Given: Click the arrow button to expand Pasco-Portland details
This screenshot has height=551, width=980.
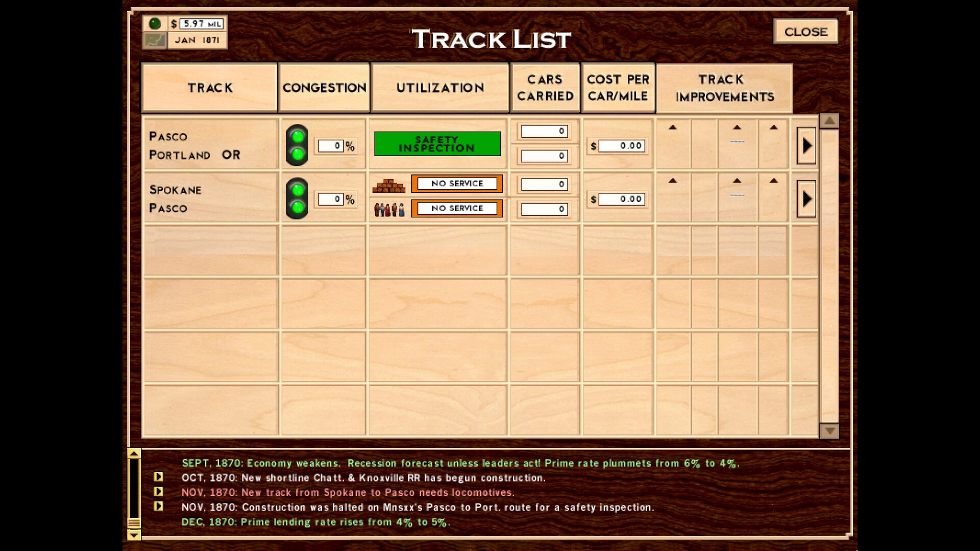Looking at the screenshot, I should pos(806,145).
